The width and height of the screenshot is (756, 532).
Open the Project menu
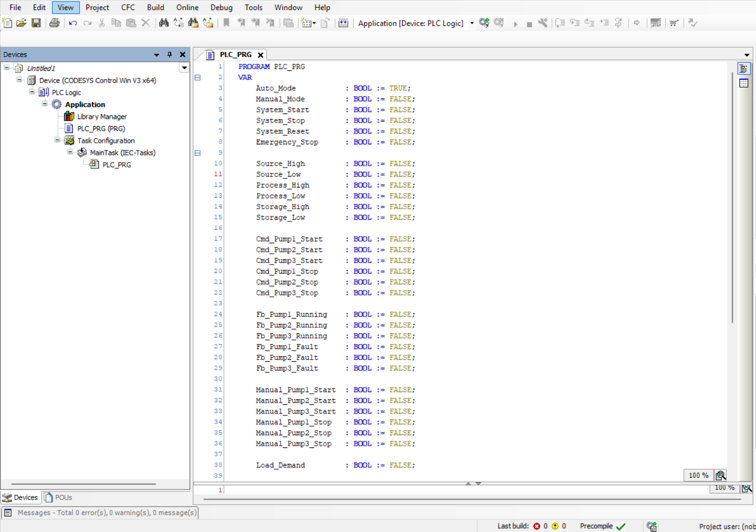click(x=97, y=8)
